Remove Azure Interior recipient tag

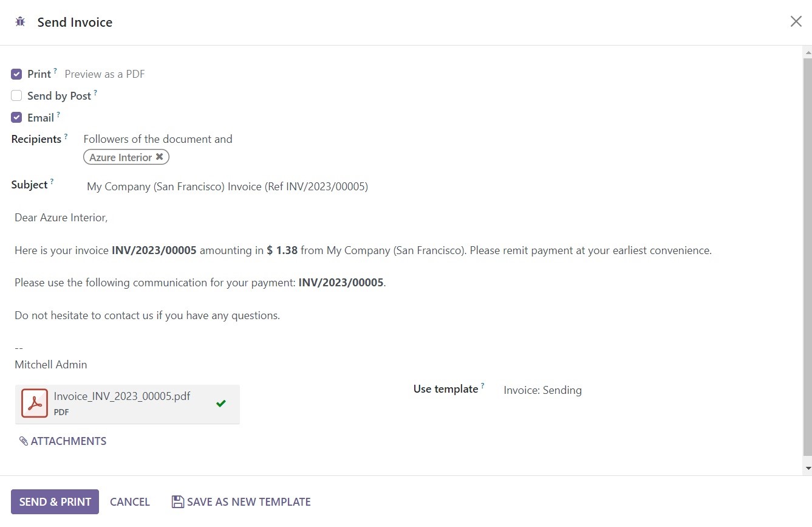click(159, 157)
